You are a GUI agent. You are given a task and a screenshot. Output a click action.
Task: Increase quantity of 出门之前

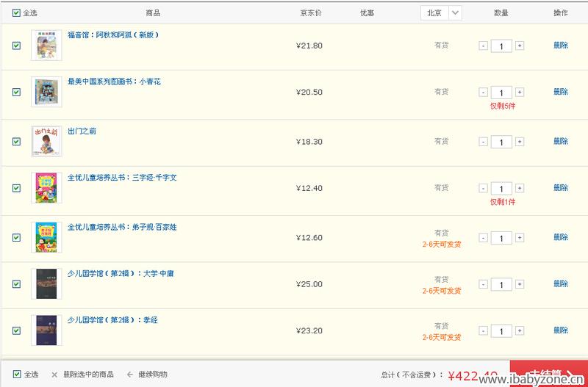coord(520,142)
